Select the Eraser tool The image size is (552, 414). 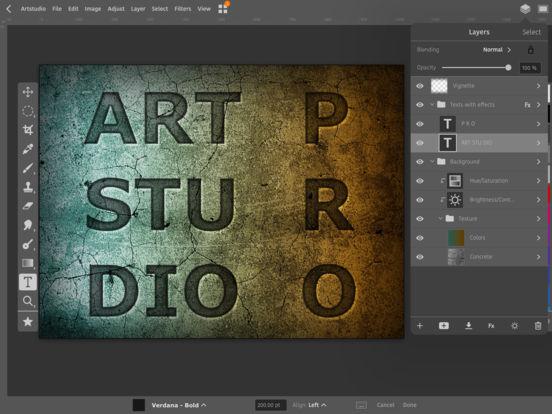tap(28, 206)
